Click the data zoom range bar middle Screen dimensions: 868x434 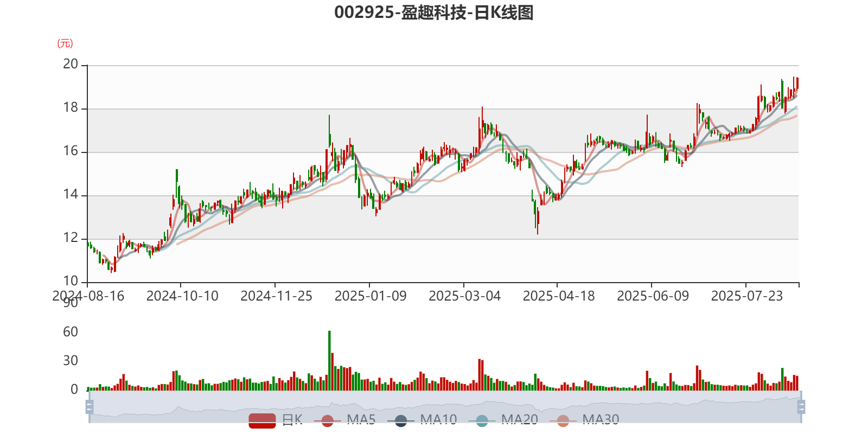[x=445, y=406]
